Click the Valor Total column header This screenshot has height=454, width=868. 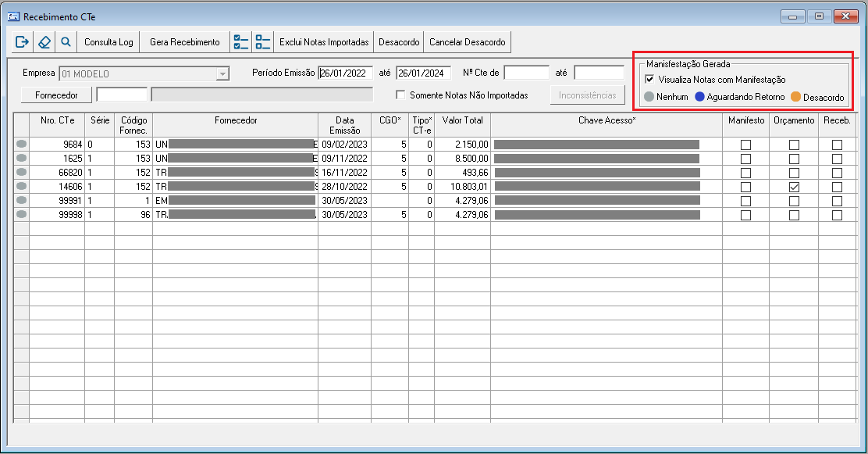[462, 125]
